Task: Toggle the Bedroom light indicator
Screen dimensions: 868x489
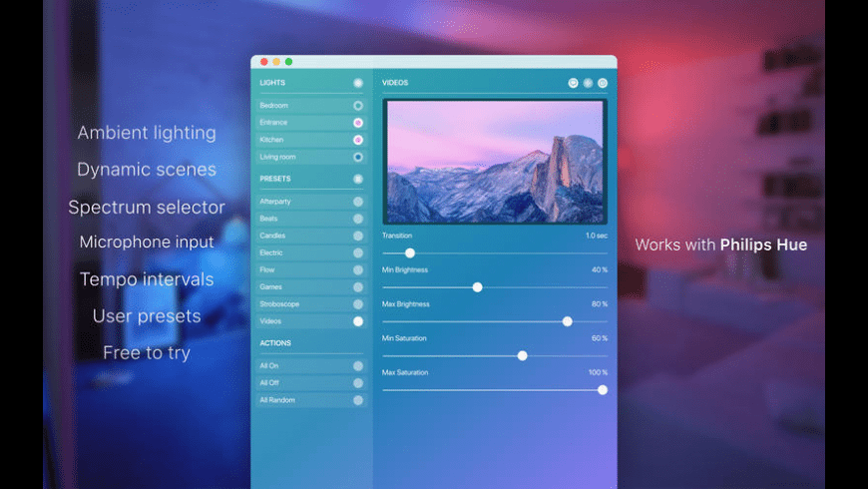Action: (358, 105)
